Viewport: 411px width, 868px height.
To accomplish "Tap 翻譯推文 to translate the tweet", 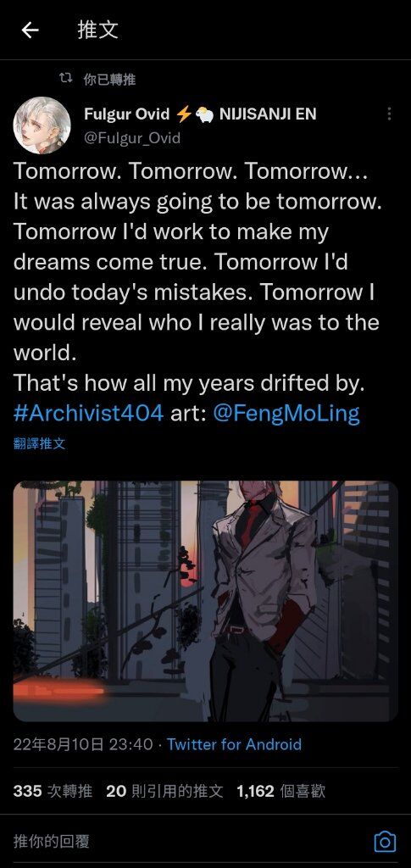I will tap(39, 443).
